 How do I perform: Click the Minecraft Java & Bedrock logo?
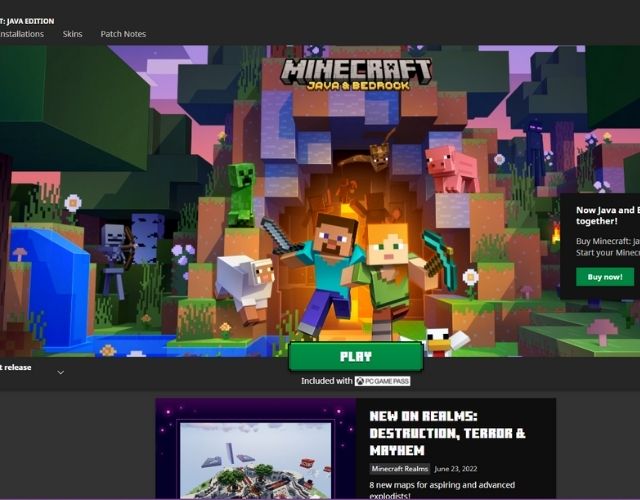(x=356, y=74)
